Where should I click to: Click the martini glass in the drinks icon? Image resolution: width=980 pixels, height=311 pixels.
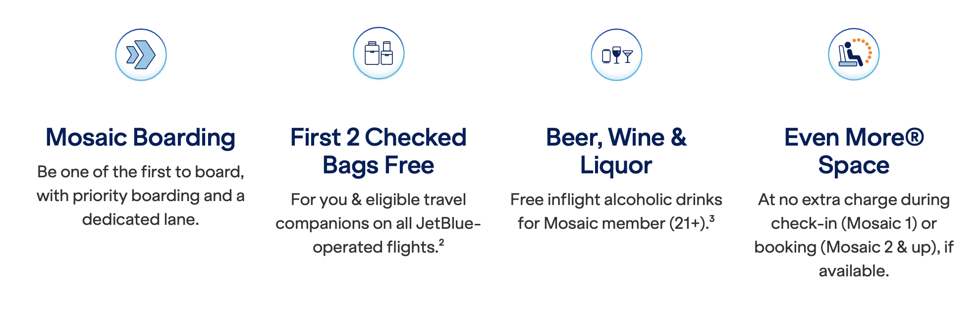point(628,56)
